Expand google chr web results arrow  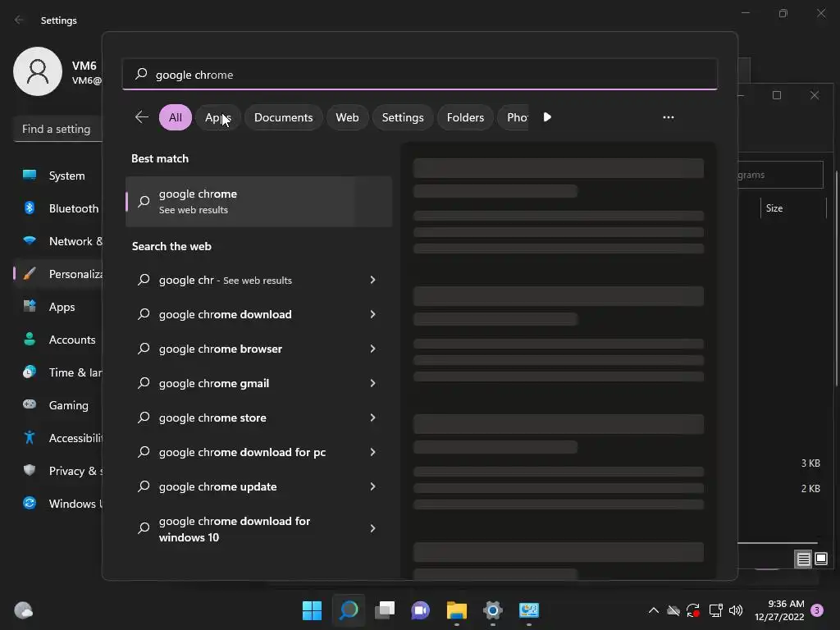point(373,280)
